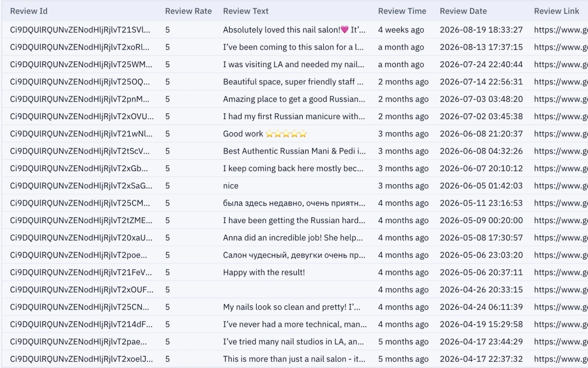Click review 'Amazing place to get a good Russian...'
The width and height of the screenshot is (588, 368).
(x=294, y=99)
